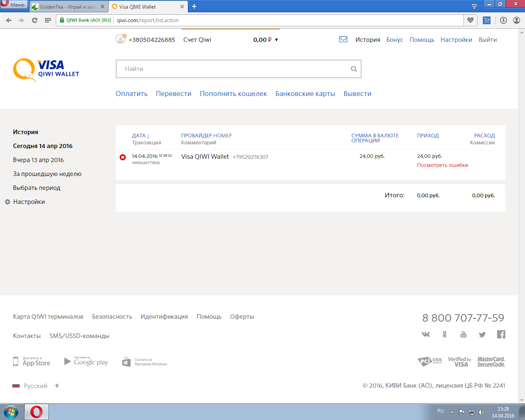Open the shopping cart extension icon
The height and width of the screenshot is (420, 525).
coord(487,20)
